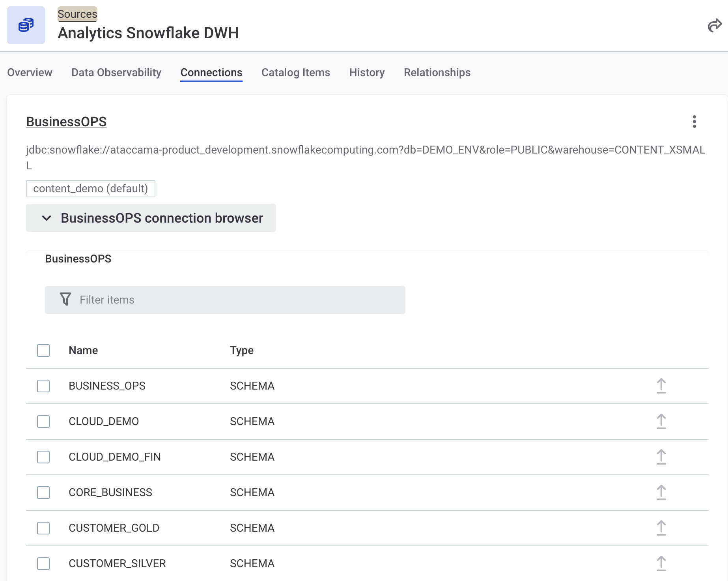The height and width of the screenshot is (581, 728).
Task: Click the share arrow icon
Action: tap(715, 26)
